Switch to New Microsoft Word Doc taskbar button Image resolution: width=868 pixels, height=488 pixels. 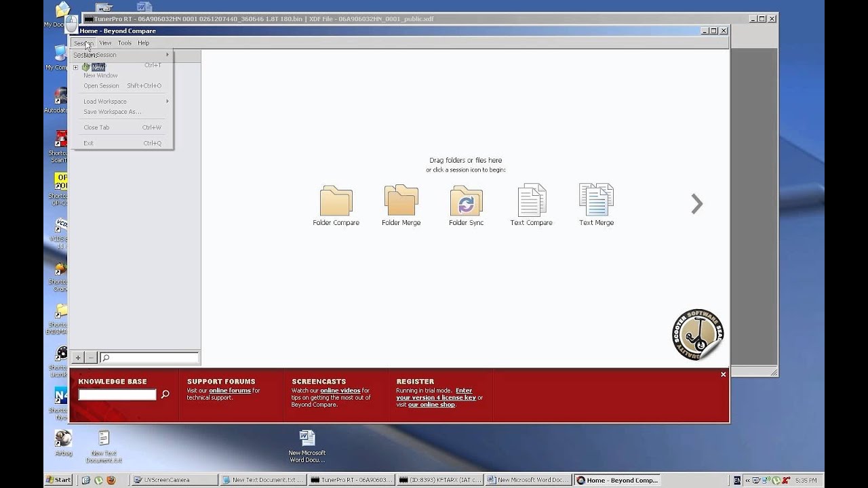pyautogui.click(x=528, y=480)
